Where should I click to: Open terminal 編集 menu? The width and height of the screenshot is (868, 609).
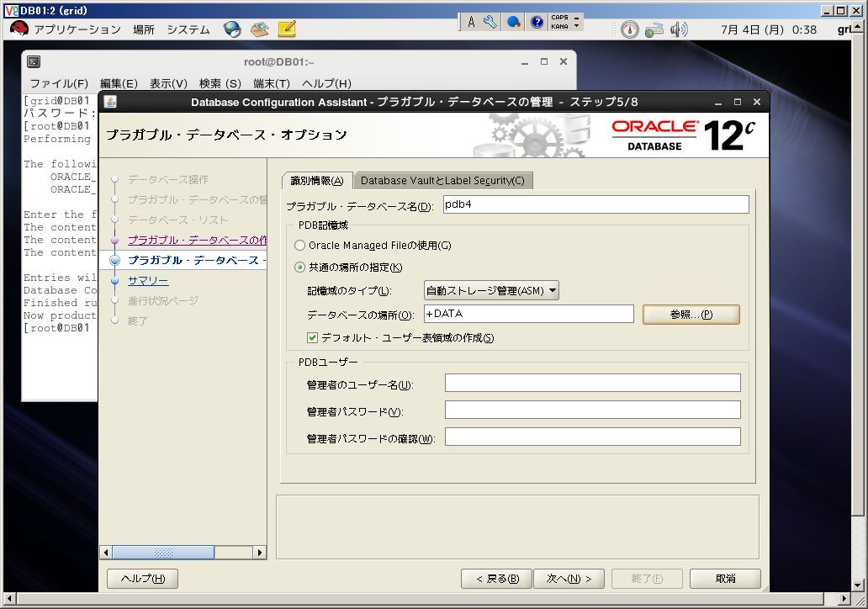pos(119,83)
